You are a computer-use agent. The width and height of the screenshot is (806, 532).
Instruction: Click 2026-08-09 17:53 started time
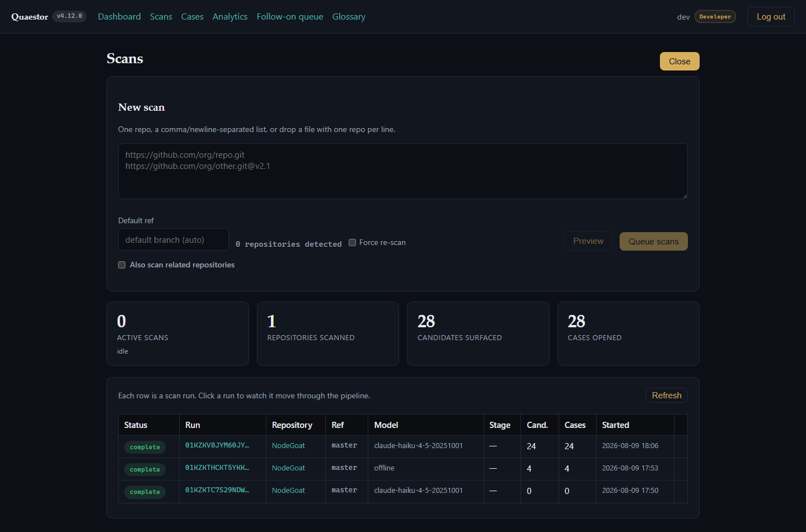[x=630, y=468]
